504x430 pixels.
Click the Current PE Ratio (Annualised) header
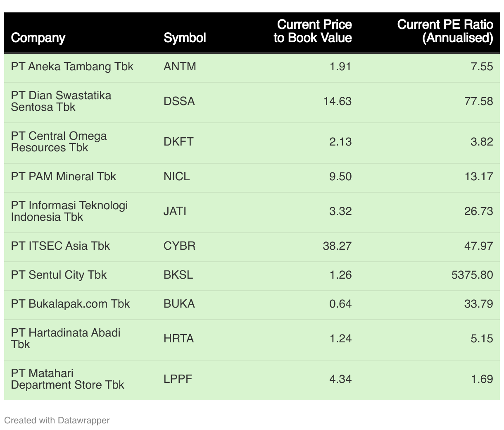[x=445, y=31]
